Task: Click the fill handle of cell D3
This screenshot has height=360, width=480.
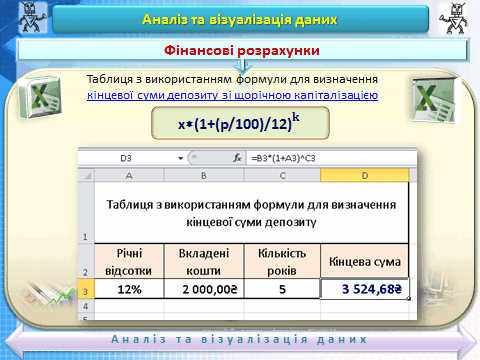Action: (409, 299)
